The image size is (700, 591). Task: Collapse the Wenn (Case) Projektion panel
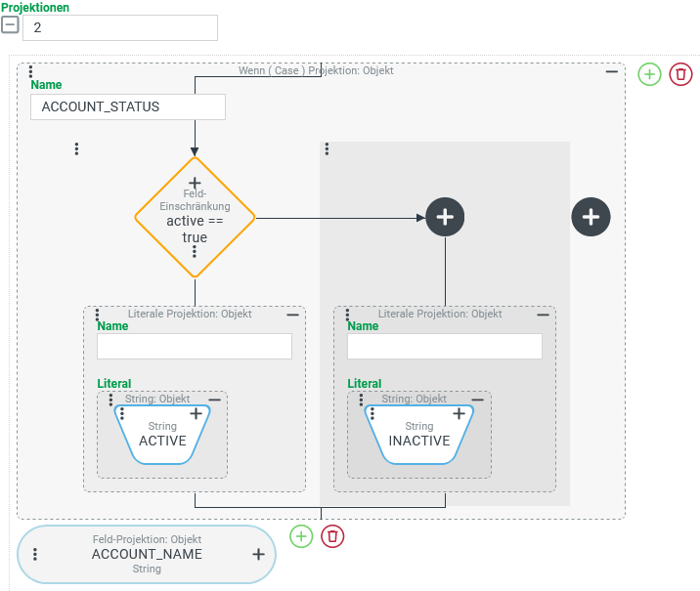coord(612,70)
